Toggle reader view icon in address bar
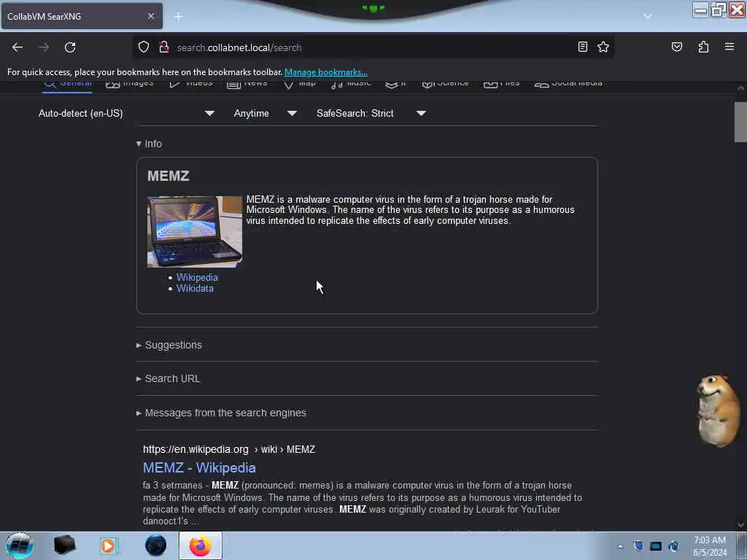Viewport: 747px width, 560px height. [582, 47]
